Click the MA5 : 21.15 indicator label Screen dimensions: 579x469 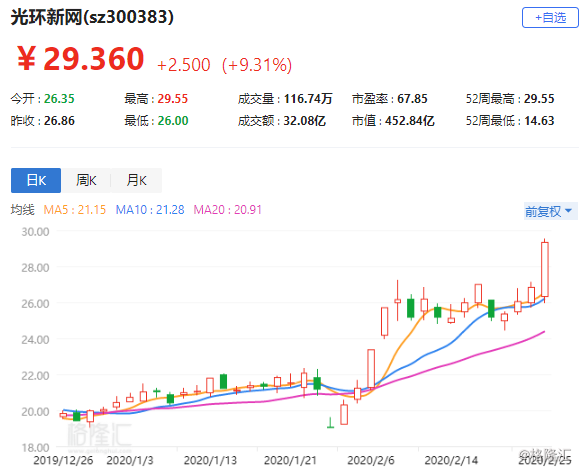click(x=75, y=210)
